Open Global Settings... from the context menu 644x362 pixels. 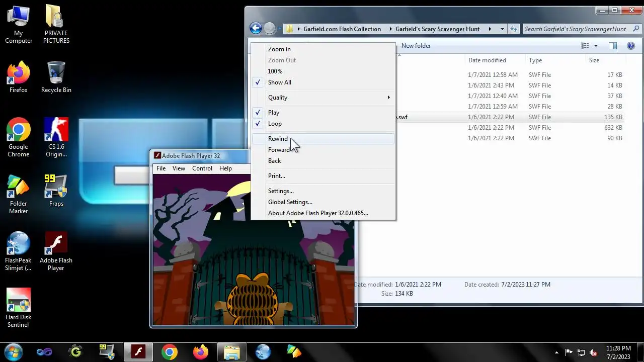point(323,202)
